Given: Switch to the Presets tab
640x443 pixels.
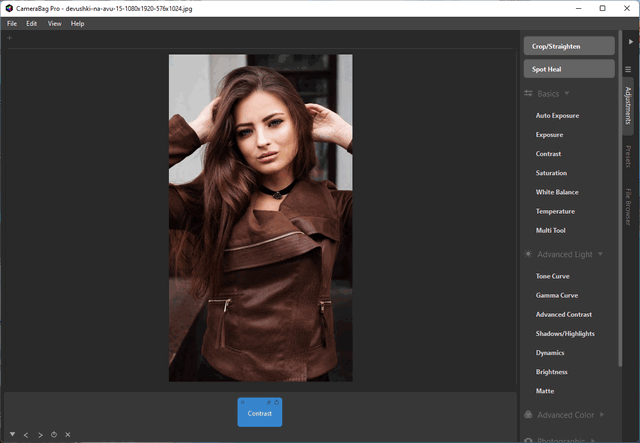Looking at the screenshot, I should (628, 156).
